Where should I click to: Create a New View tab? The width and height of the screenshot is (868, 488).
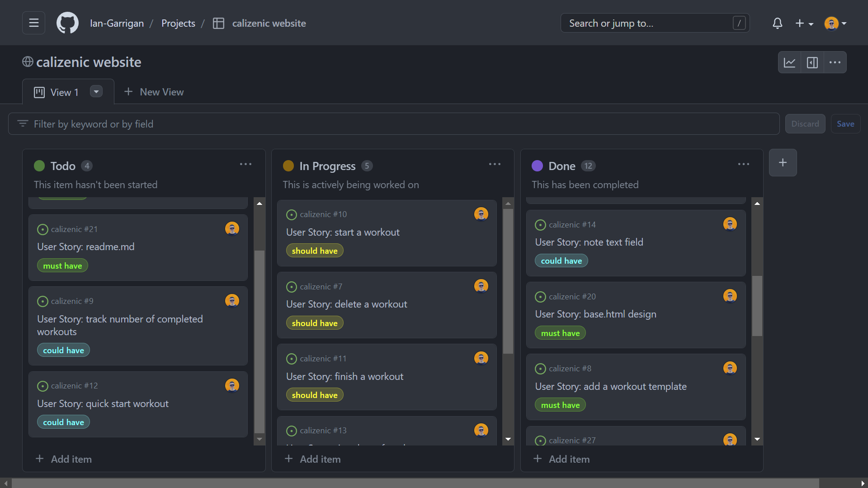(x=154, y=92)
